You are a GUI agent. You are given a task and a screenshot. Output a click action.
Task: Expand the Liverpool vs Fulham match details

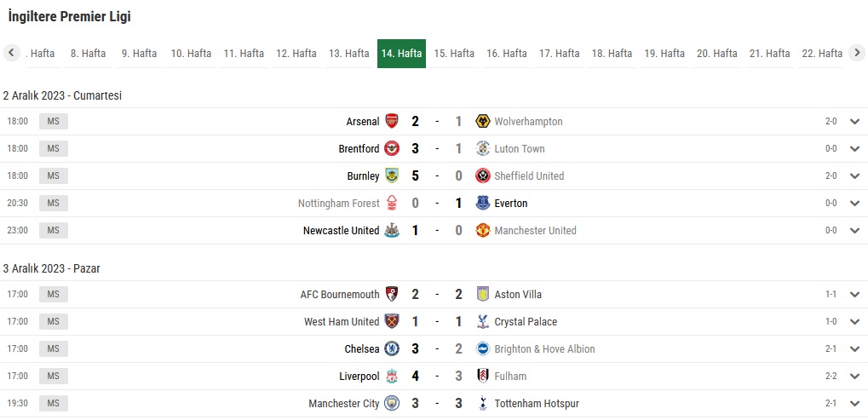(x=854, y=376)
